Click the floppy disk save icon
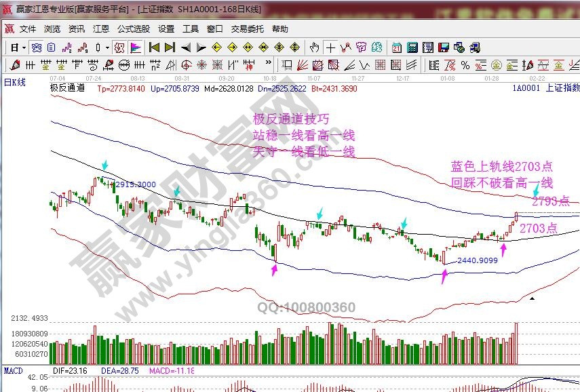The width and height of the screenshot is (580, 392). 444,47
